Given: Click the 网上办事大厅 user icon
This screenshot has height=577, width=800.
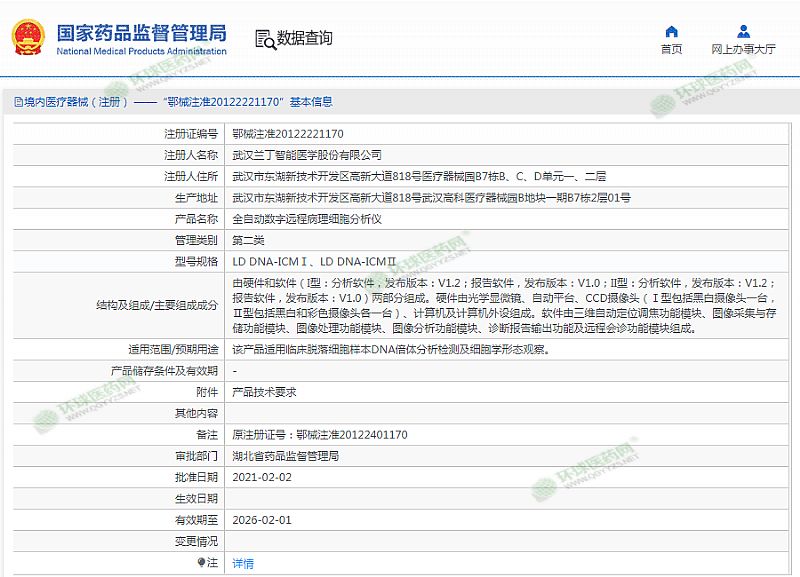Looking at the screenshot, I should coord(743,31).
